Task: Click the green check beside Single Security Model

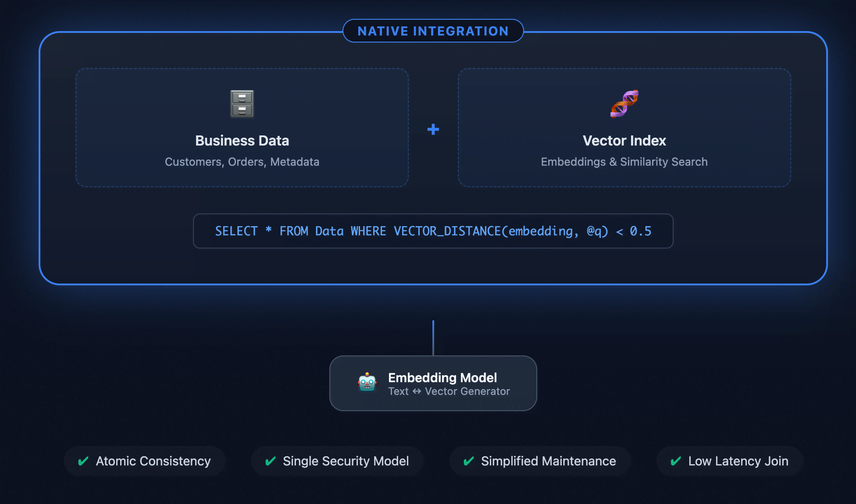Action: click(271, 461)
